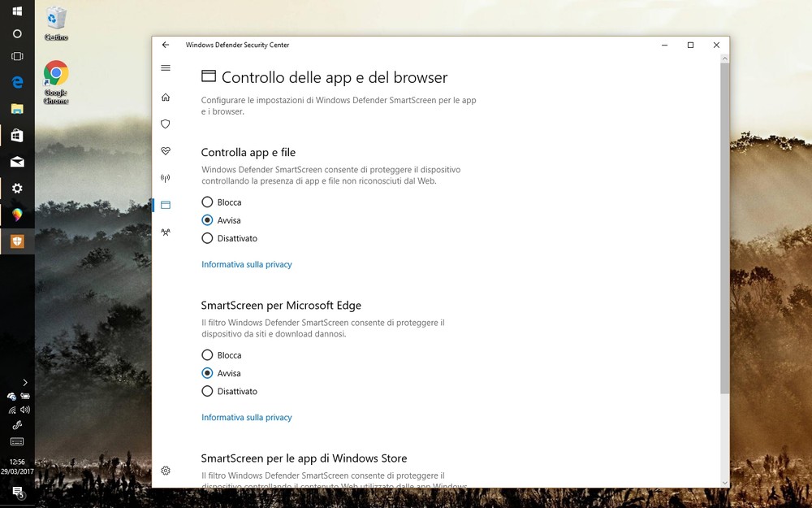Open Defender settings via the bottom gear icon
This screenshot has height=508, width=812.
click(x=166, y=471)
